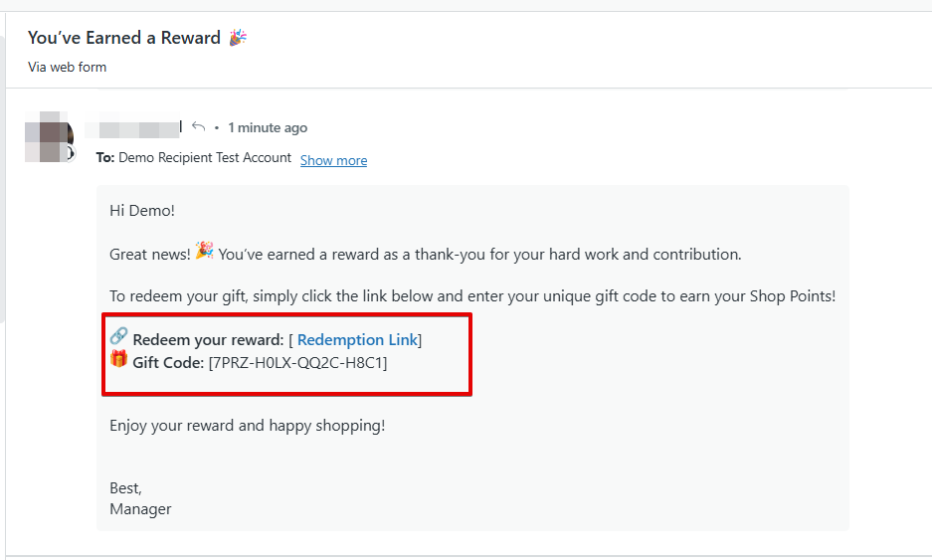Click the You've Earned a Reward subject title
The image size is (932, 560).
coord(124,38)
